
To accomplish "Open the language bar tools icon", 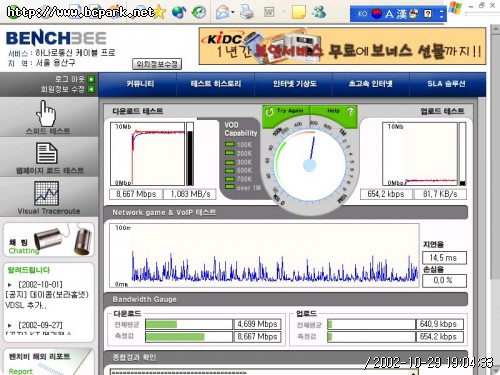I will point(413,14).
